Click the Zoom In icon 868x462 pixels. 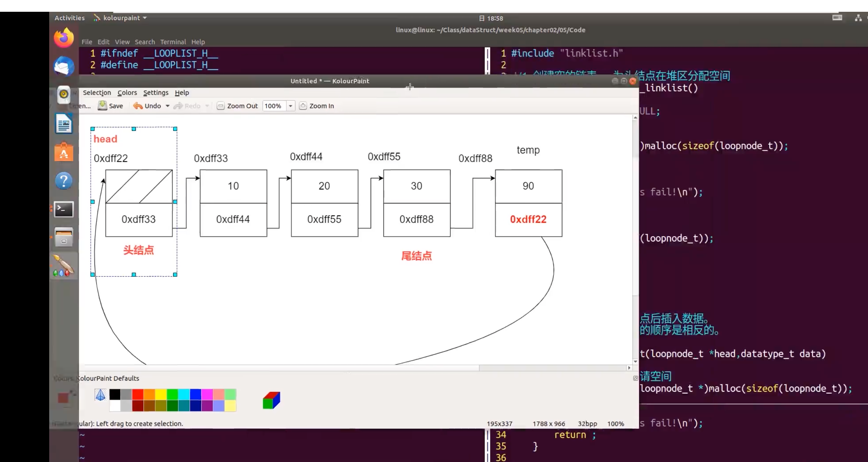[x=303, y=106]
